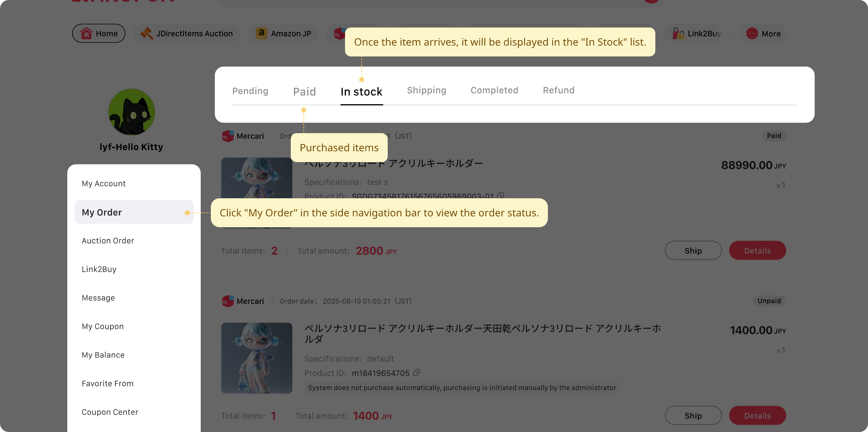Open My Account in sidebar
The image size is (868, 432).
pos(104,183)
